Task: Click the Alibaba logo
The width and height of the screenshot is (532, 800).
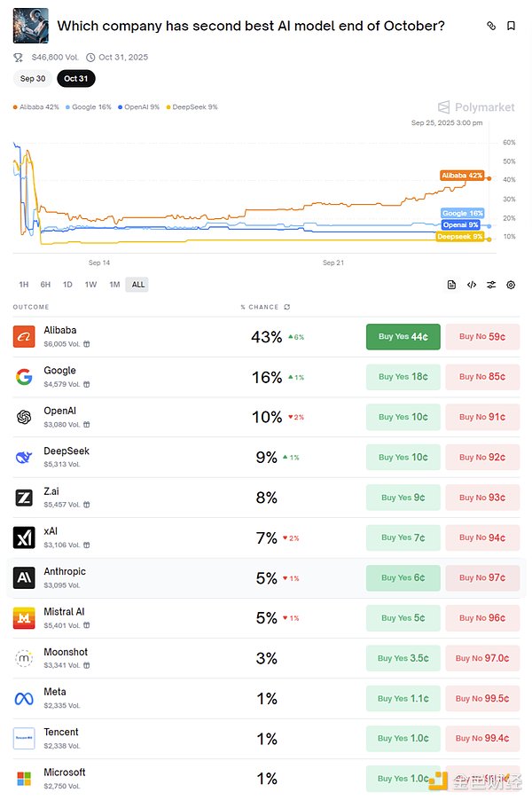Action: [x=24, y=337]
